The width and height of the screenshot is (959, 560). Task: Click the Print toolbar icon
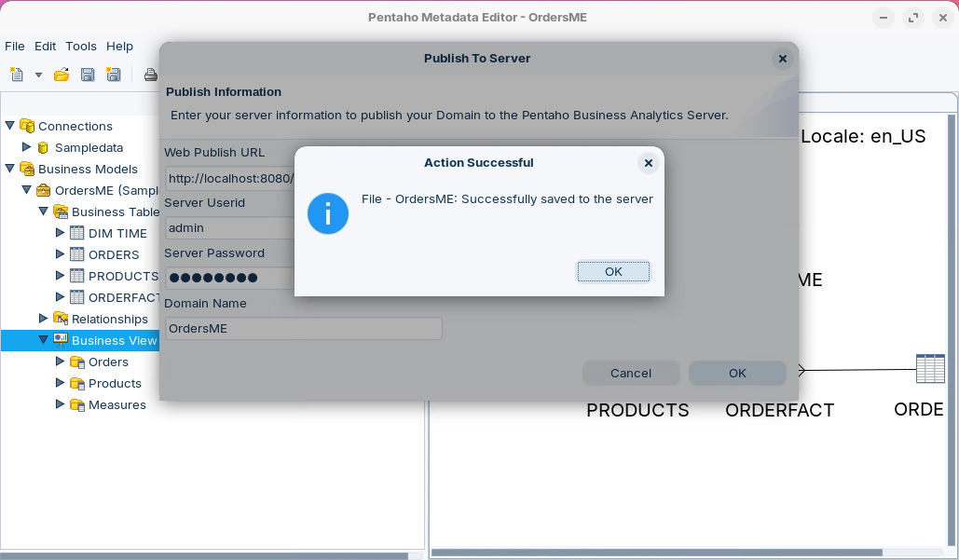point(150,75)
